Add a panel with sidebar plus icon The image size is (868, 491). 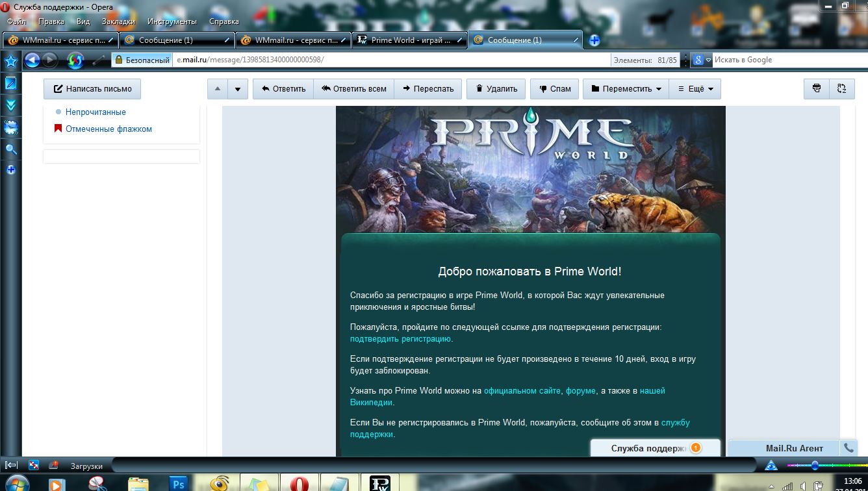(x=10, y=170)
